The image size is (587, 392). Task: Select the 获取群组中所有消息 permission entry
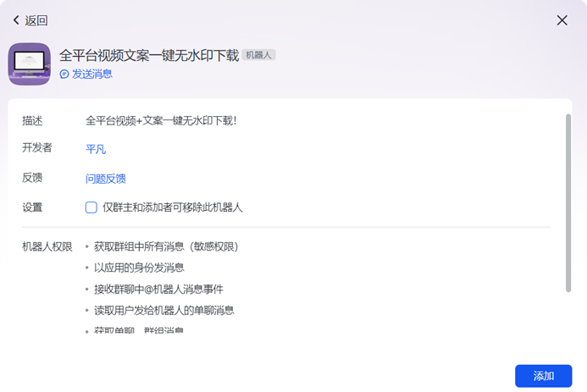point(166,247)
